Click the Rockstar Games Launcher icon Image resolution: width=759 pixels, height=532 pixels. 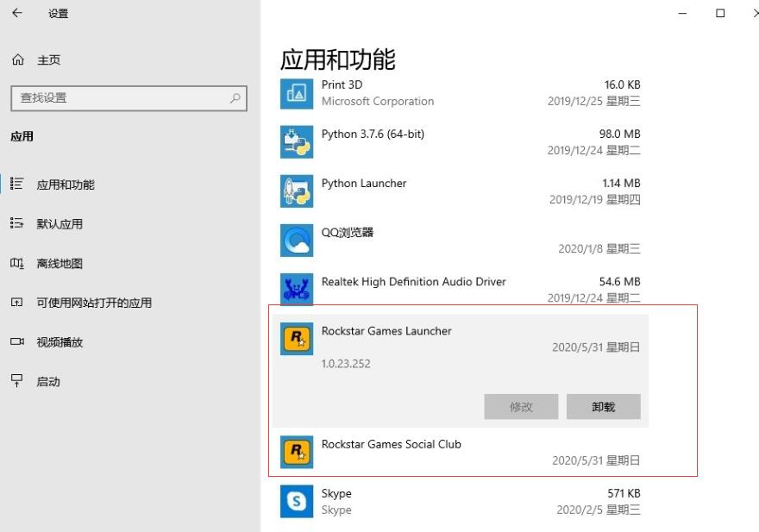(297, 339)
